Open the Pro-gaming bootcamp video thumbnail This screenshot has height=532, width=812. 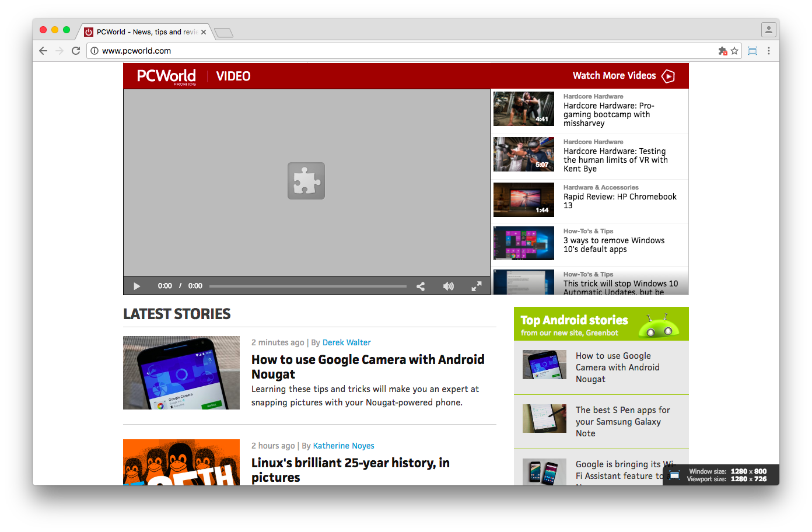tap(524, 108)
